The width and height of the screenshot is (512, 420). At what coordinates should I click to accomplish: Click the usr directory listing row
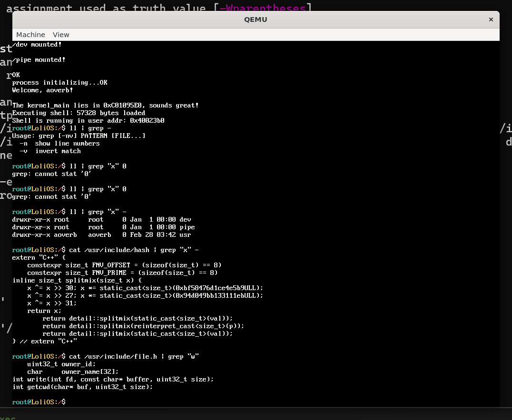[x=101, y=234]
